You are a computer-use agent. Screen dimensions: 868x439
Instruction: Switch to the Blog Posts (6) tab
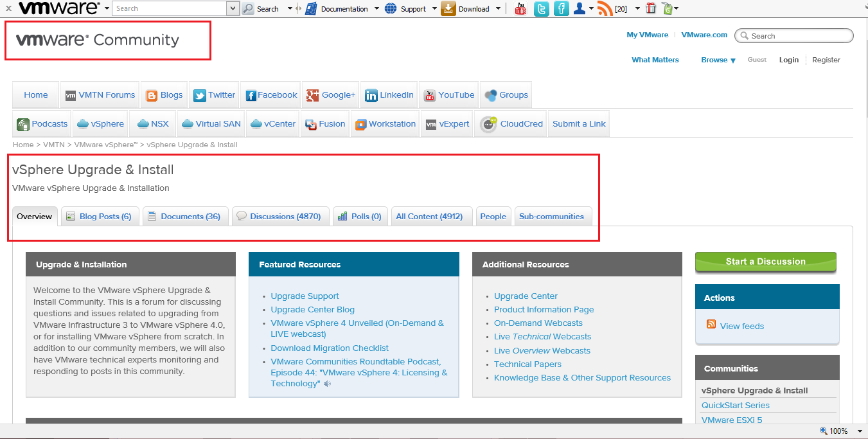pos(99,217)
